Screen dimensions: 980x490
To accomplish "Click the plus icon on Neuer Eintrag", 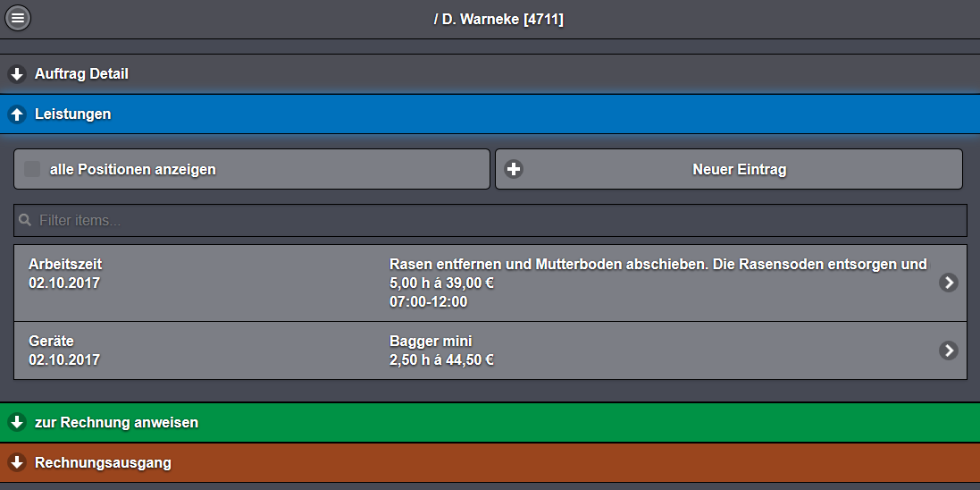I will 514,169.
